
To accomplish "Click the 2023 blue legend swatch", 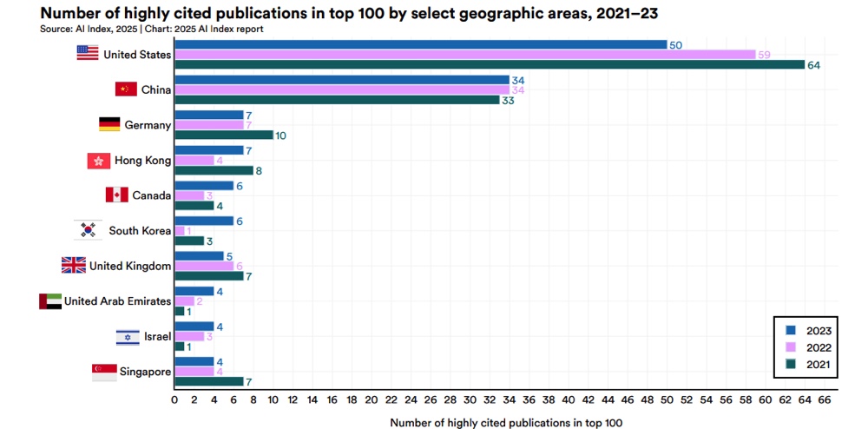I will click(791, 330).
